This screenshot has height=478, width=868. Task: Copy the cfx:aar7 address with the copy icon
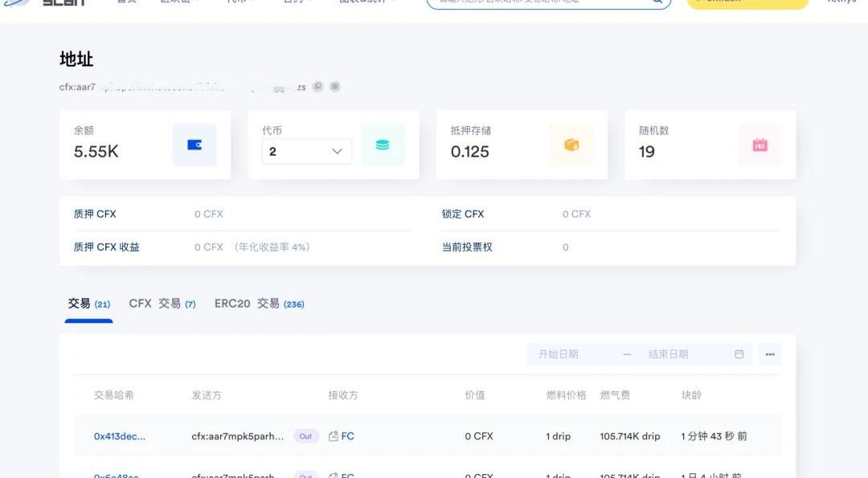point(317,86)
